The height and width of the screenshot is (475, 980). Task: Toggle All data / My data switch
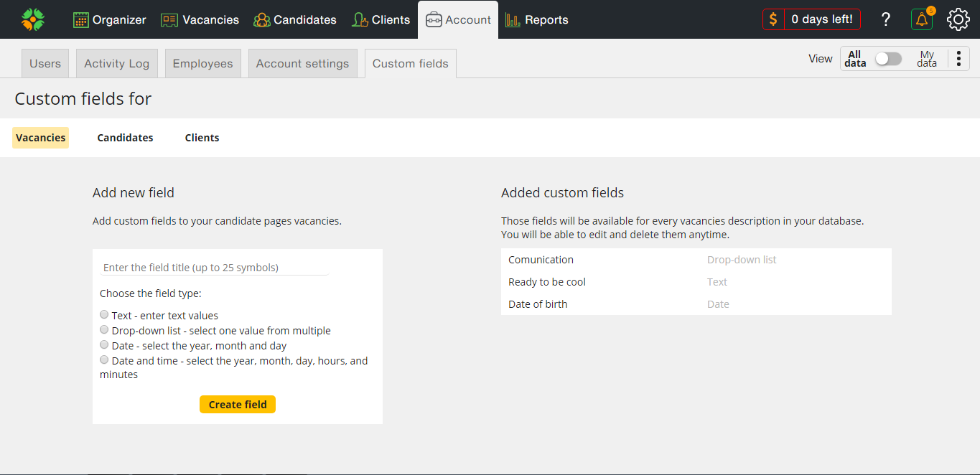[888, 59]
